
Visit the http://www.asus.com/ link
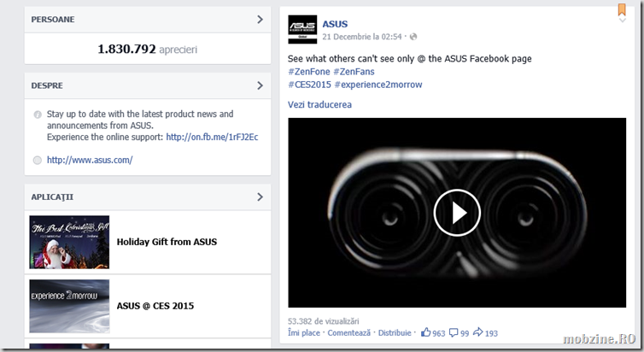click(90, 160)
